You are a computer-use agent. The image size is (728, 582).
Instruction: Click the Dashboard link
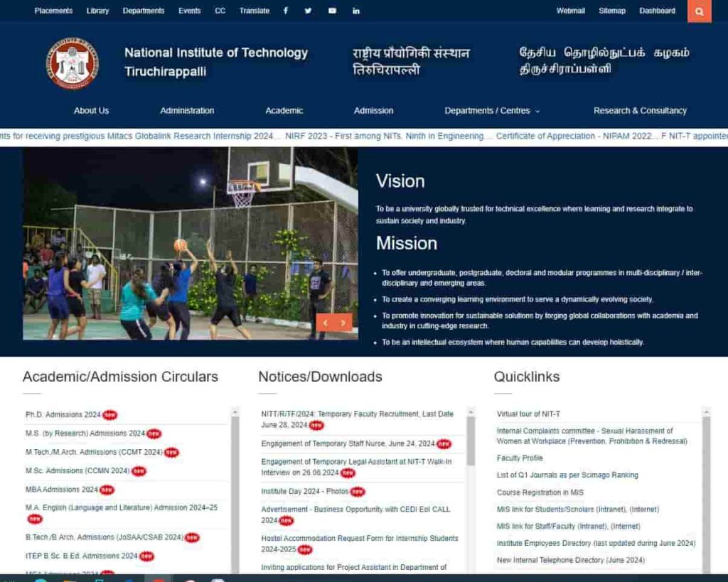point(657,11)
